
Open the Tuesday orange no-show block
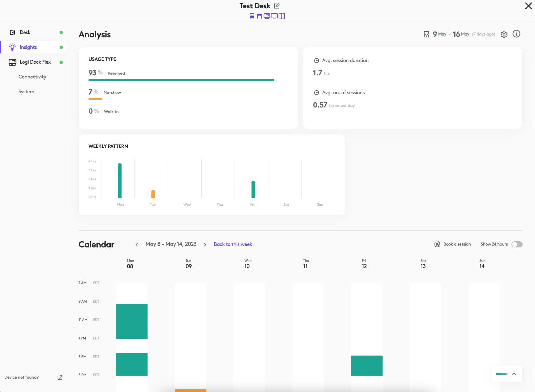tap(190, 391)
